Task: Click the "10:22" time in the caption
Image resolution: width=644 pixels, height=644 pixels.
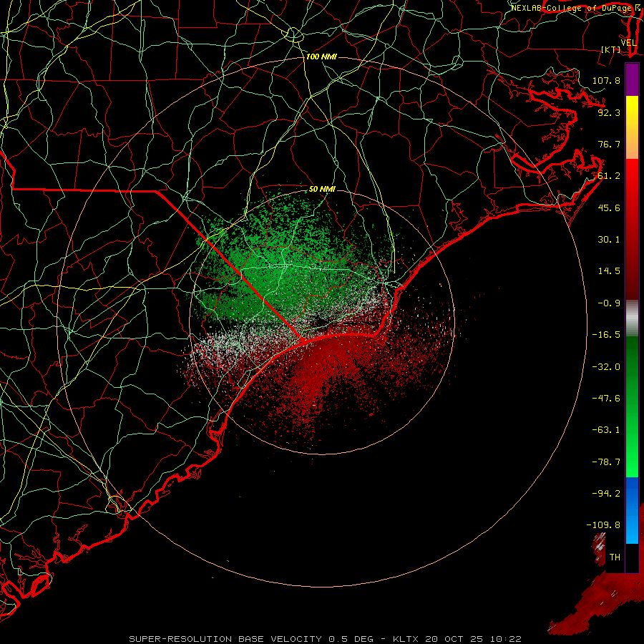Action: pyautogui.click(x=507, y=639)
